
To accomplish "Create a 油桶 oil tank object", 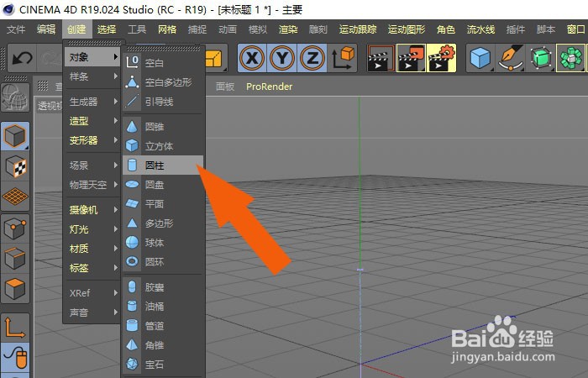I will (x=163, y=307).
